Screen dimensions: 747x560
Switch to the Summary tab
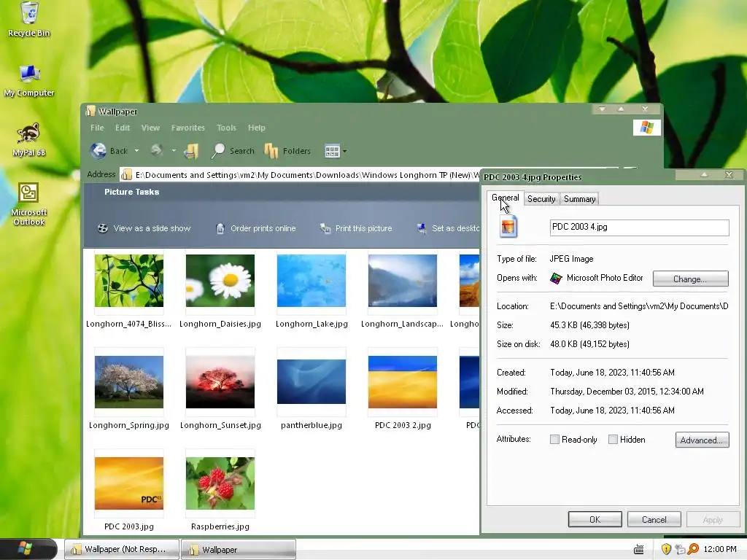tap(579, 199)
